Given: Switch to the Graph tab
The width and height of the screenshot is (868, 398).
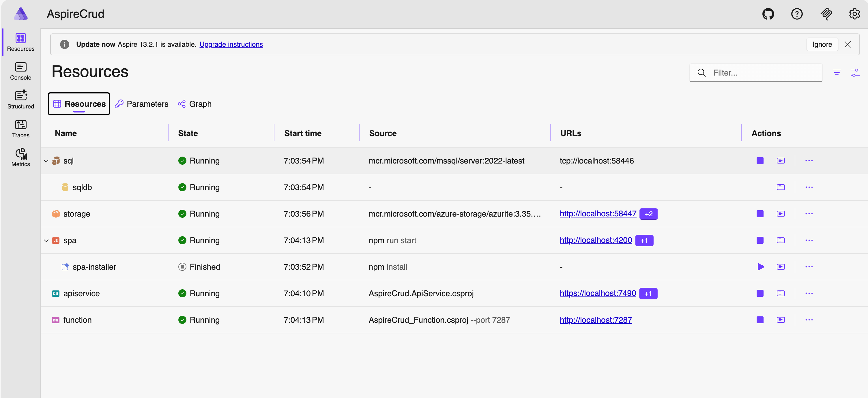Looking at the screenshot, I should tap(195, 104).
